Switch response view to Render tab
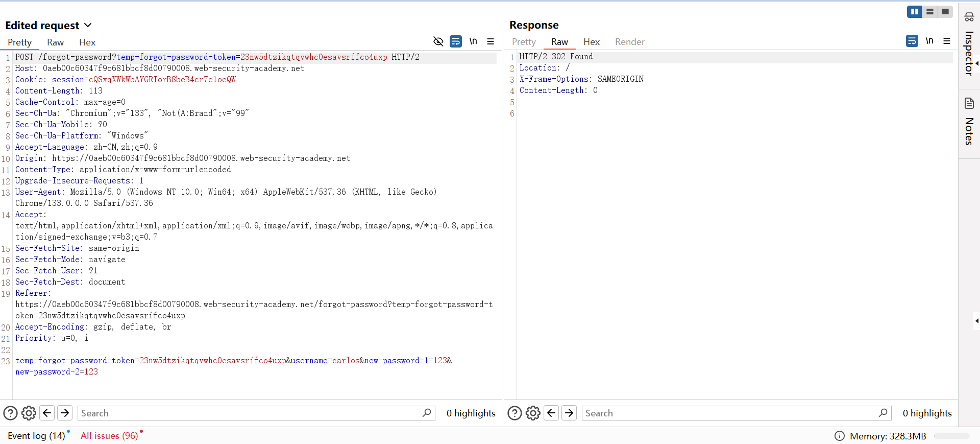This screenshot has height=444, width=980. (629, 42)
